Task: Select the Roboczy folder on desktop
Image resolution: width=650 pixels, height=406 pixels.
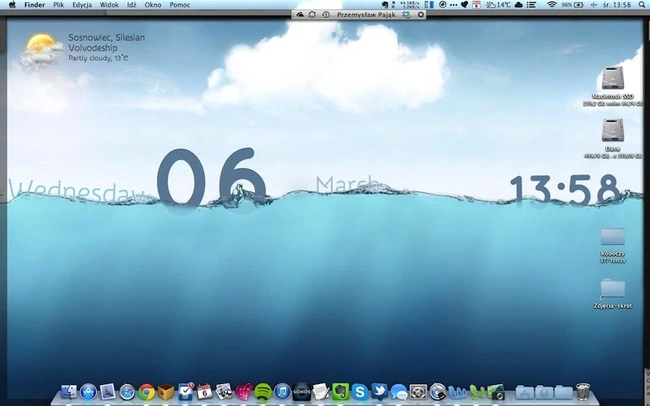Action: [x=613, y=245]
